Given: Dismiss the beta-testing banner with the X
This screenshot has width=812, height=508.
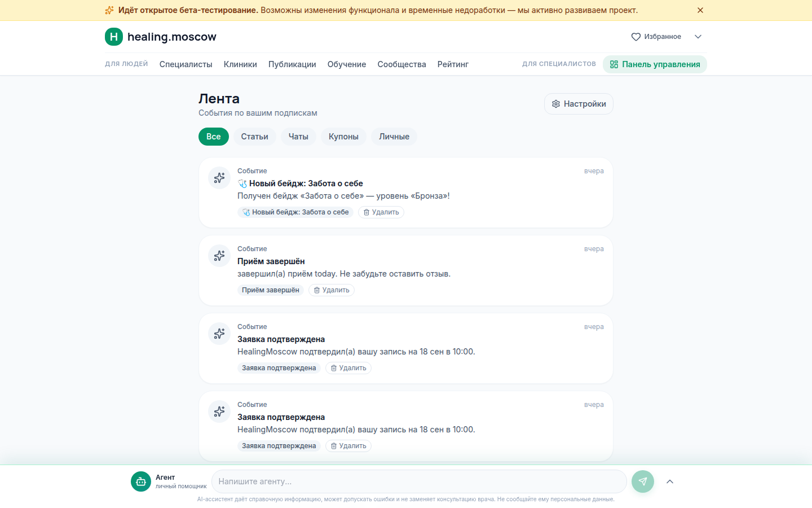Looking at the screenshot, I should [x=700, y=10].
